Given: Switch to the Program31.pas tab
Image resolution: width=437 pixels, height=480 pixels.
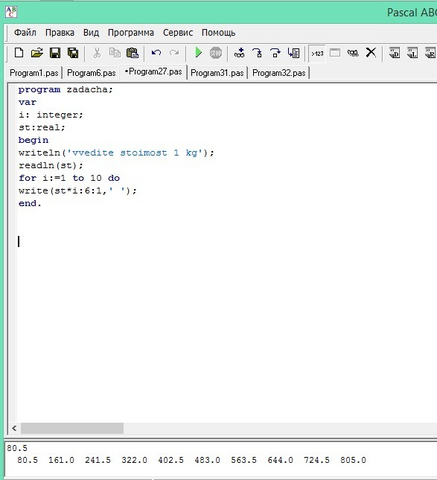Looking at the screenshot, I should tap(217, 73).
